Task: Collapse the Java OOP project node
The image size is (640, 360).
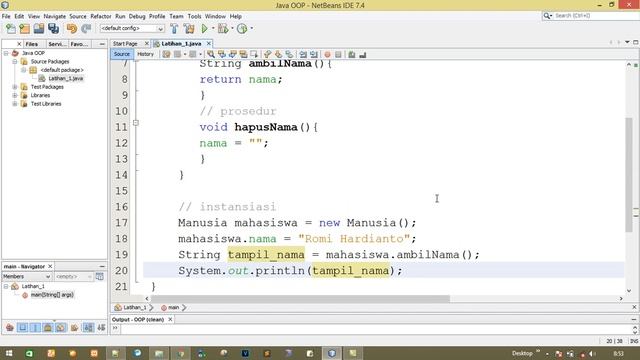Action: (x=6, y=53)
